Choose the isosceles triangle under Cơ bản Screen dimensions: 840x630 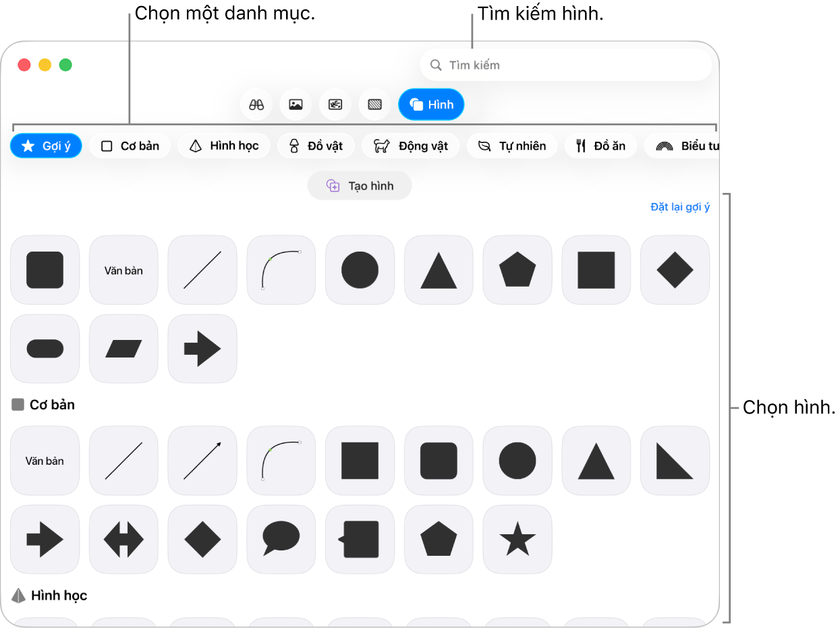(596, 461)
